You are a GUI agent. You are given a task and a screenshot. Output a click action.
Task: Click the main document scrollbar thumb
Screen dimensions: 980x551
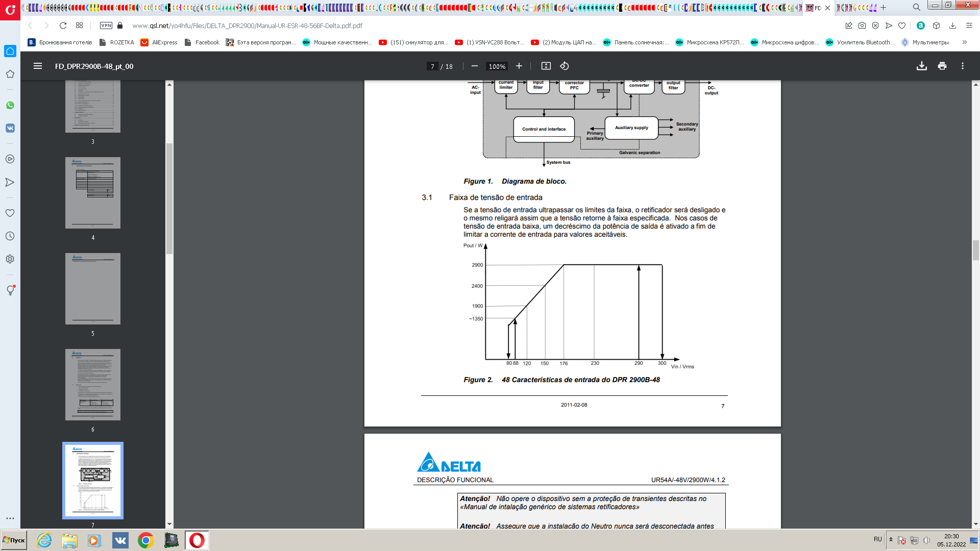976,250
